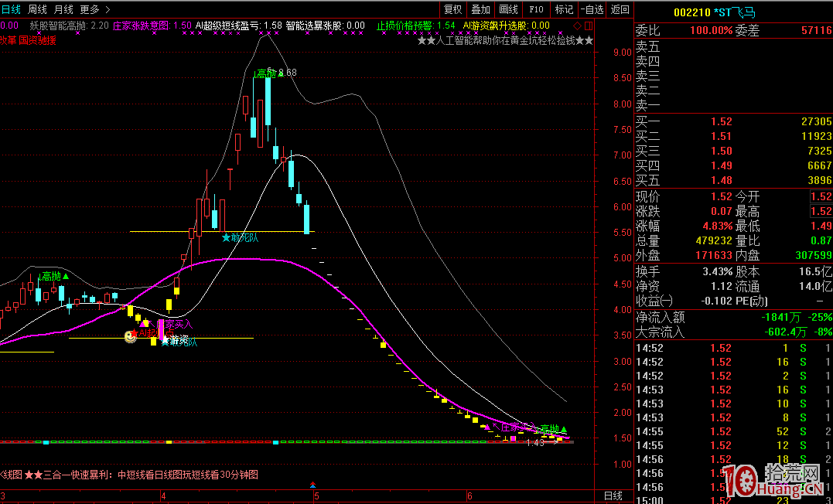Viewport: 833px width, 504px height.
Task: Select the 卖五 ask row
Action: [x=734, y=46]
